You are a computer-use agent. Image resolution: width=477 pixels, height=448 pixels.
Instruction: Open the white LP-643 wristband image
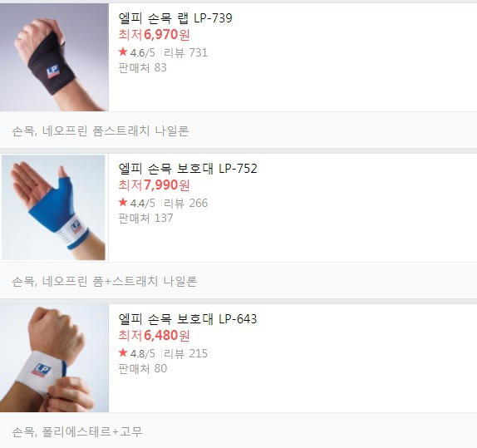pos(54,358)
